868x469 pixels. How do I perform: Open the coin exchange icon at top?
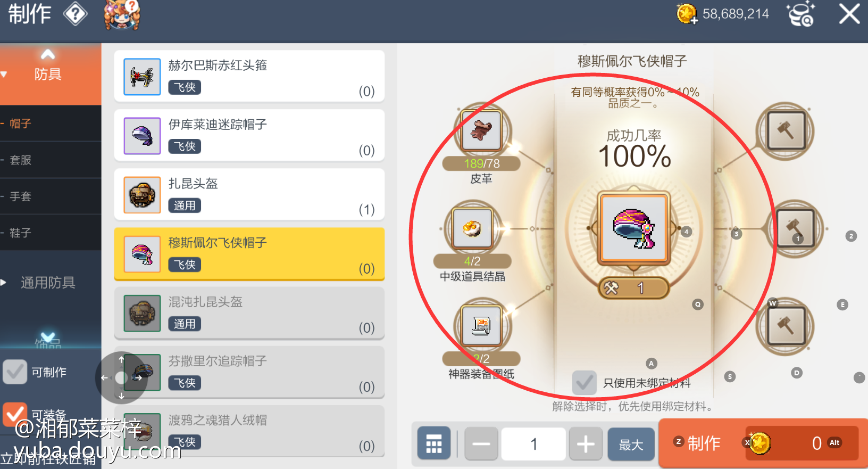800,14
